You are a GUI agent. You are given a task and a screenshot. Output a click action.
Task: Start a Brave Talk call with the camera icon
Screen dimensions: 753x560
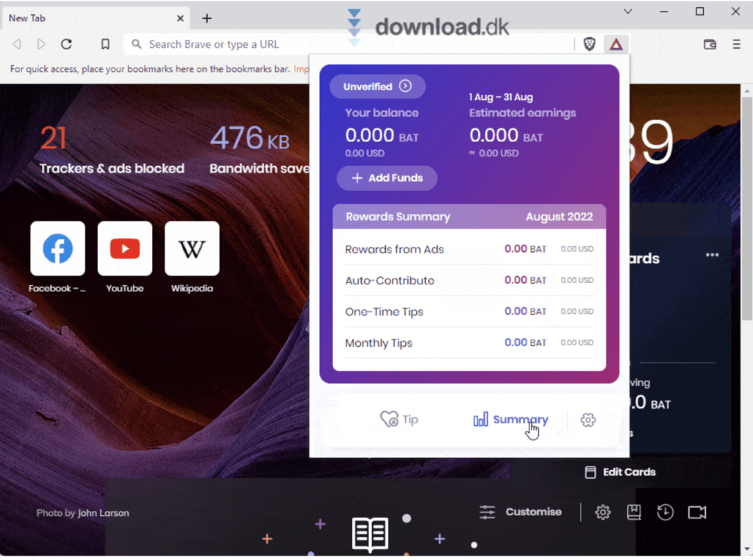coord(696,512)
